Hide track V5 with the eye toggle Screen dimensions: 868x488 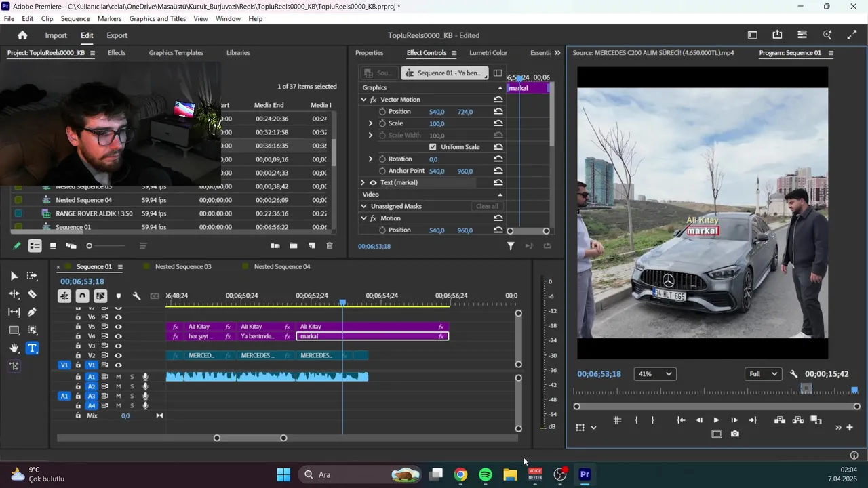tap(119, 327)
